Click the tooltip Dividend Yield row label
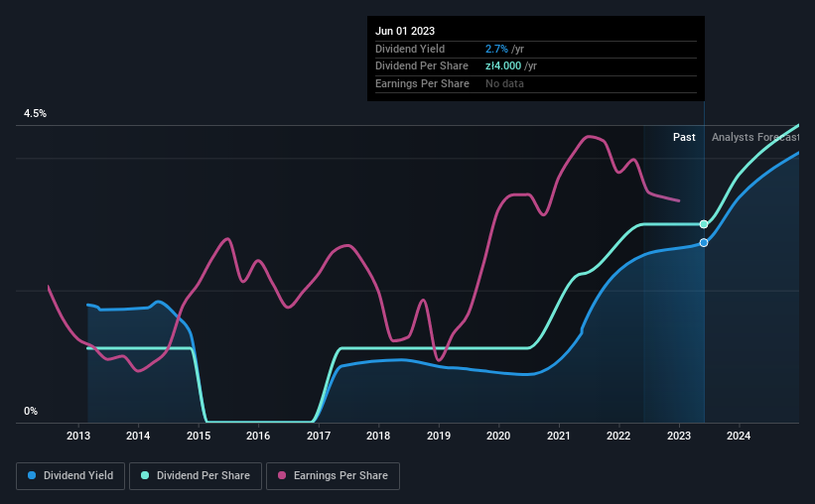This screenshot has height=504, width=815. pos(410,49)
